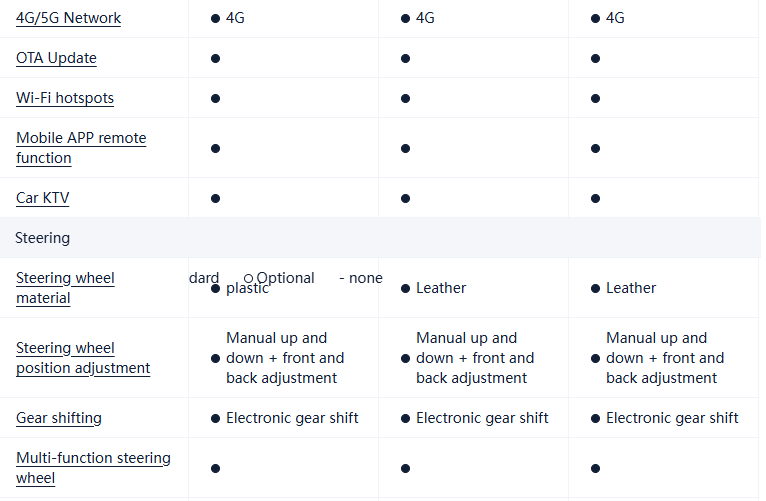Click first column OTA Update dot
This screenshot has height=501, width=766.
[x=215, y=58]
